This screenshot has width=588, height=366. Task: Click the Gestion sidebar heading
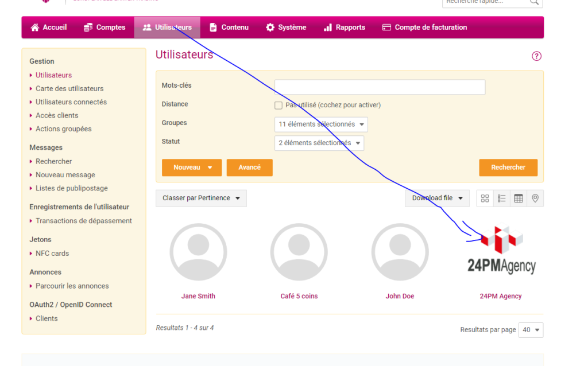tap(42, 61)
